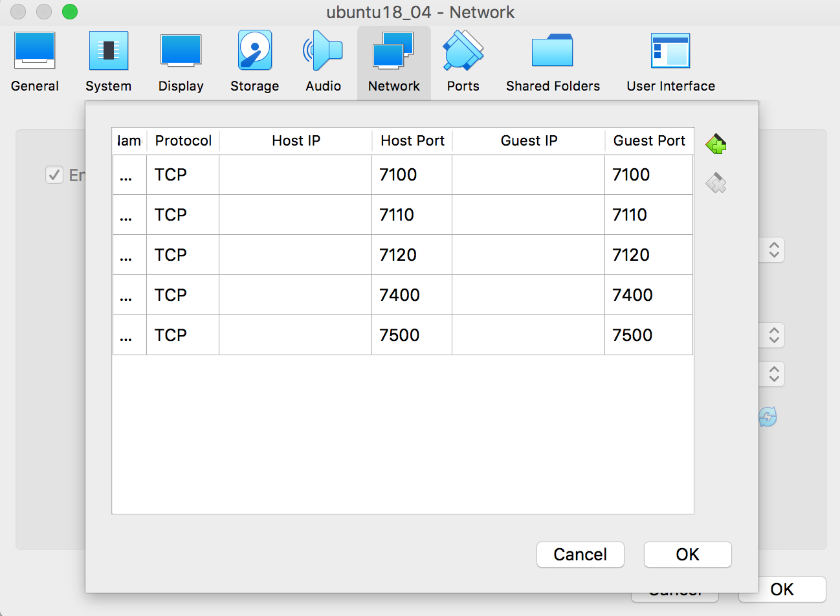Click the name cell of the 7400 rule
This screenshot has height=616, width=840.
click(x=129, y=295)
